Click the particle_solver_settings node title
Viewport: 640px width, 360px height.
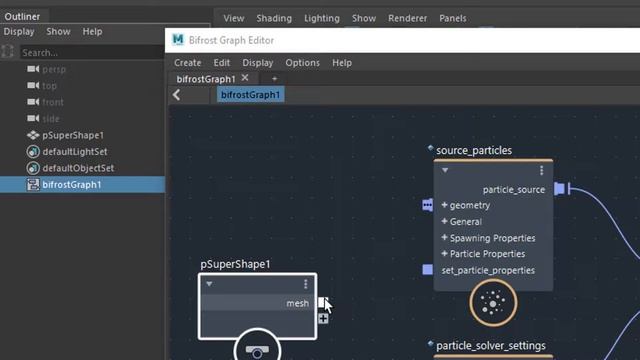491,346
